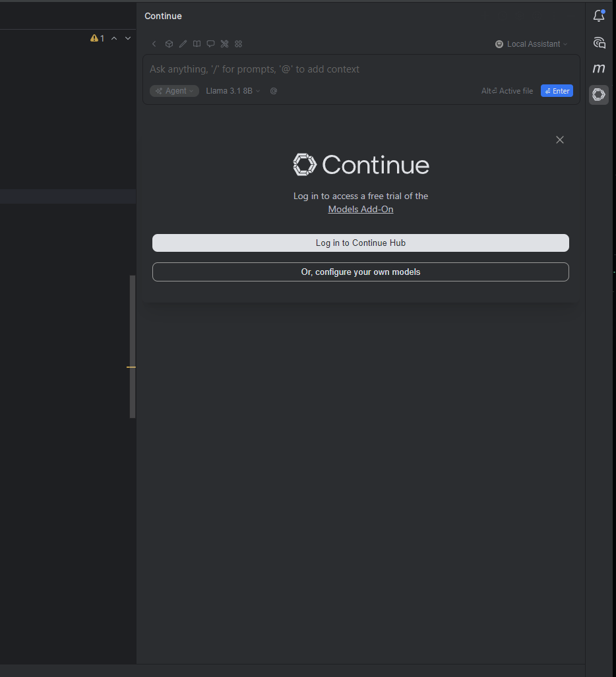The width and height of the screenshot is (616, 677).
Task: Expand the Llama 3.1 8B model dropdown
Action: click(232, 90)
